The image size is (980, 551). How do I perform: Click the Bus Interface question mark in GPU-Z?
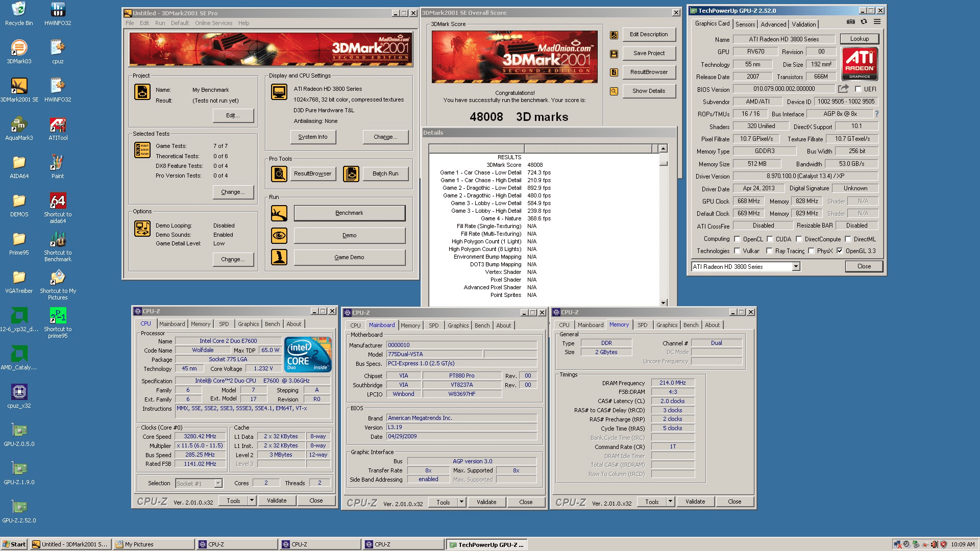tap(877, 114)
